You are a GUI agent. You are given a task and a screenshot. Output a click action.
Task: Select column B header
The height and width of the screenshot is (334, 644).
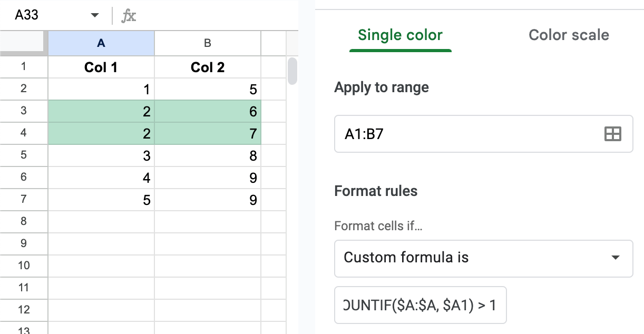click(x=207, y=43)
